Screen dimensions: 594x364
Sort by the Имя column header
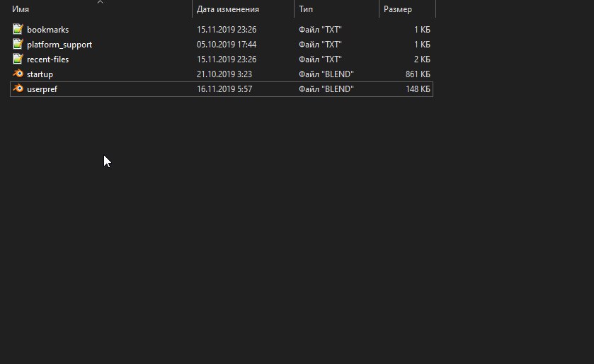[x=21, y=9]
